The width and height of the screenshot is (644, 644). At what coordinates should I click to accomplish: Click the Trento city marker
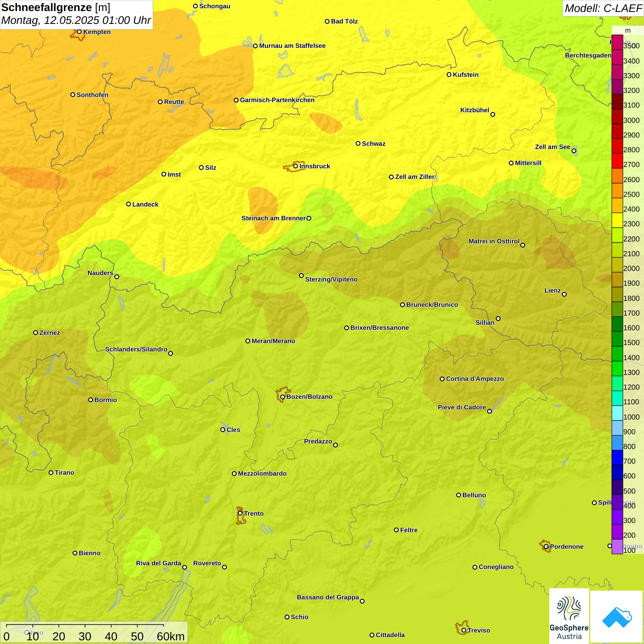click(240, 513)
